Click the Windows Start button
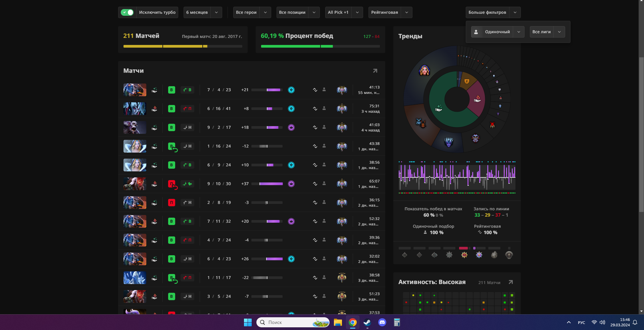The image size is (644, 330). click(x=248, y=322)
